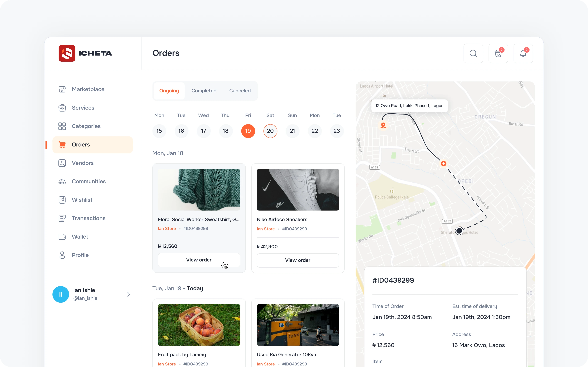Viewport: 588px width, 367px height.
Task: Click the Wallet icon in sidebar
Action: pos(62,237)
